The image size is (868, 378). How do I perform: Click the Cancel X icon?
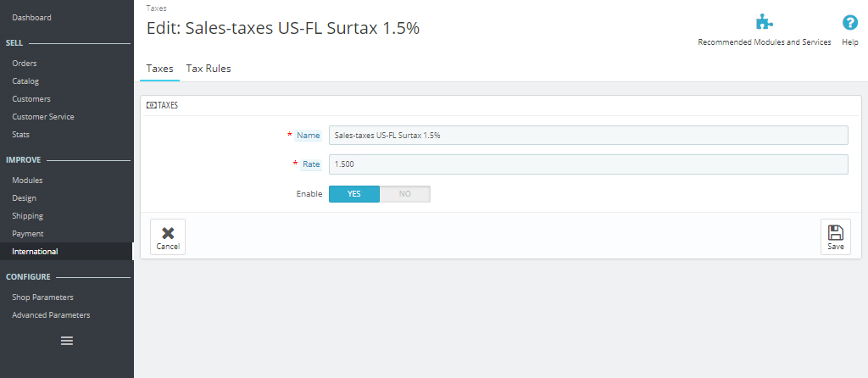pos(168,233)
